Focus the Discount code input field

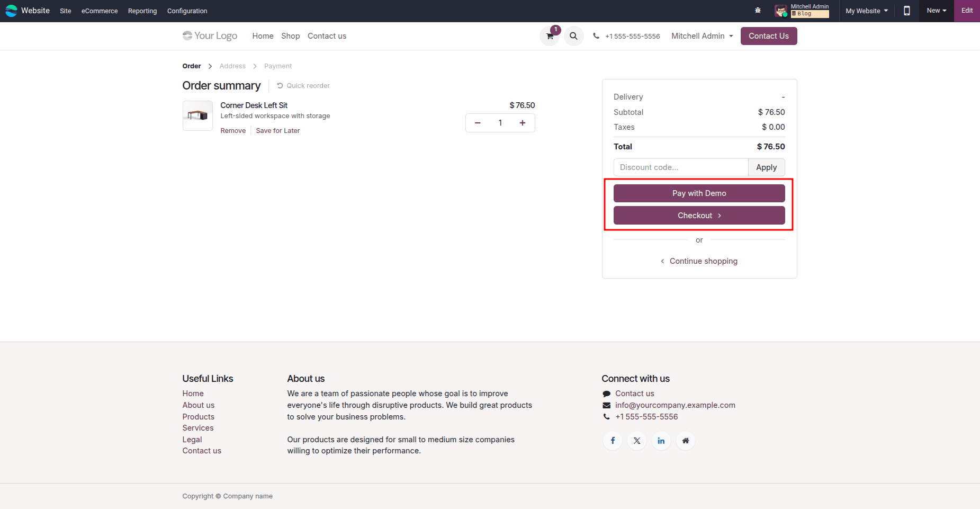tap(681, 167)
